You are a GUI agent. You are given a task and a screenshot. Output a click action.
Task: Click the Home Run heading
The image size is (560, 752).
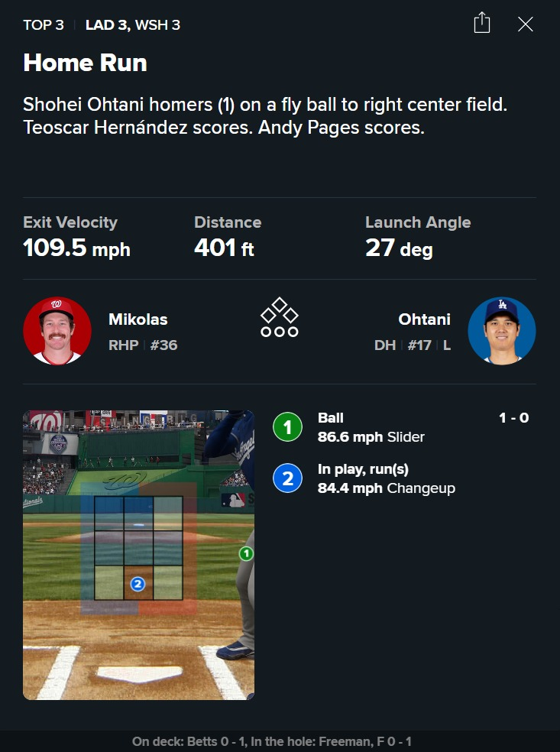pos(85,63)
